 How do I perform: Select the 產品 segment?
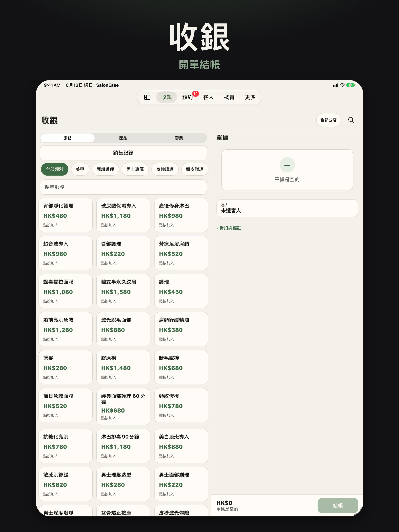click(123, 138)
